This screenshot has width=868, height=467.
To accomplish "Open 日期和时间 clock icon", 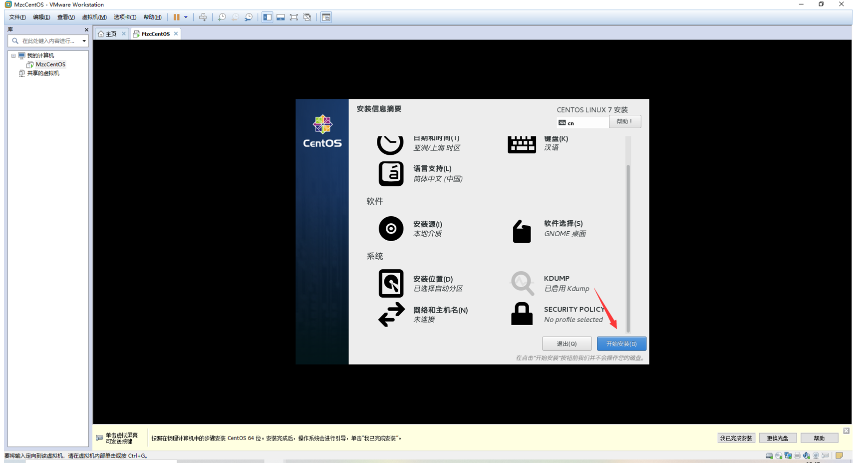I will click(390, 144).
